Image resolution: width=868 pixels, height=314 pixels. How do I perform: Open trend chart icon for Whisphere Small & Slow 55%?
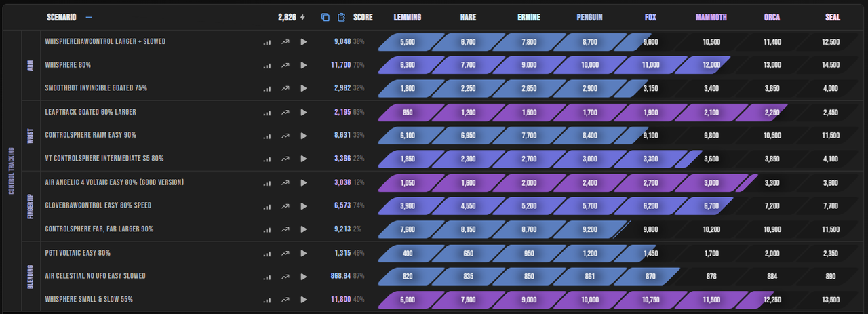[x=285, y=299]
